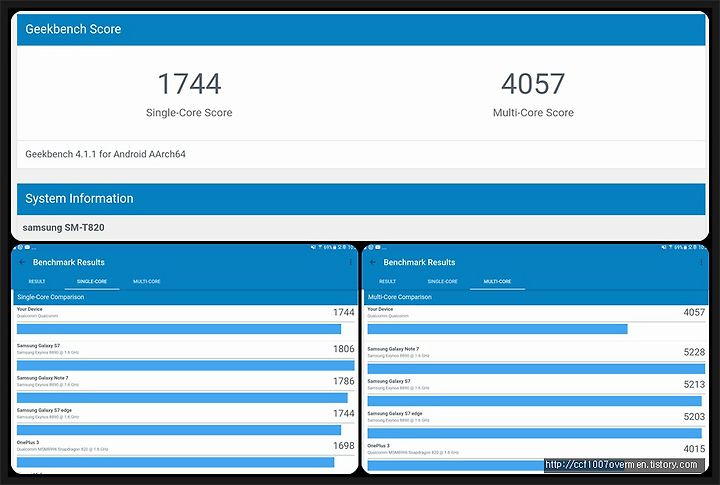Click the Multi-Core Comparison heading

coord(399,297)
